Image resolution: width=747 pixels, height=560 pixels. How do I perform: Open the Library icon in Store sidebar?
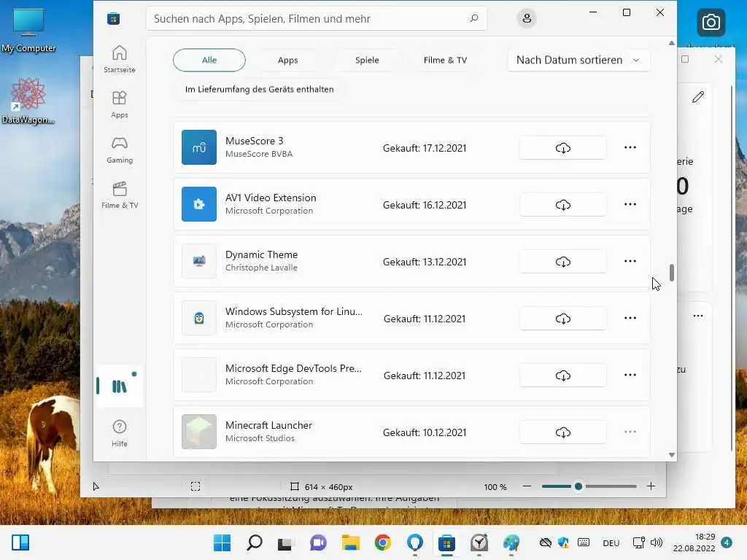(119, 386)
